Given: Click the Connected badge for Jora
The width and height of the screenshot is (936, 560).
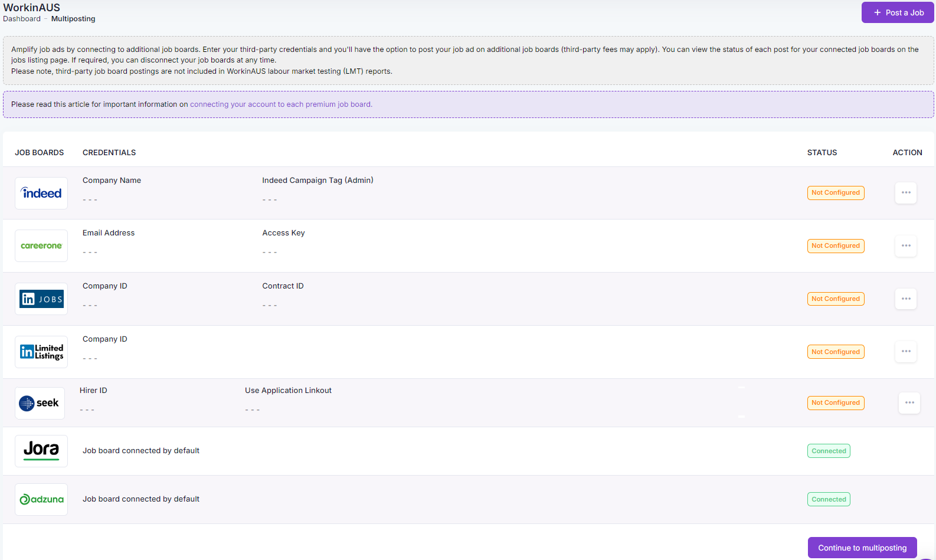Looking at the screenshot, I should click(x=829, y=451).
